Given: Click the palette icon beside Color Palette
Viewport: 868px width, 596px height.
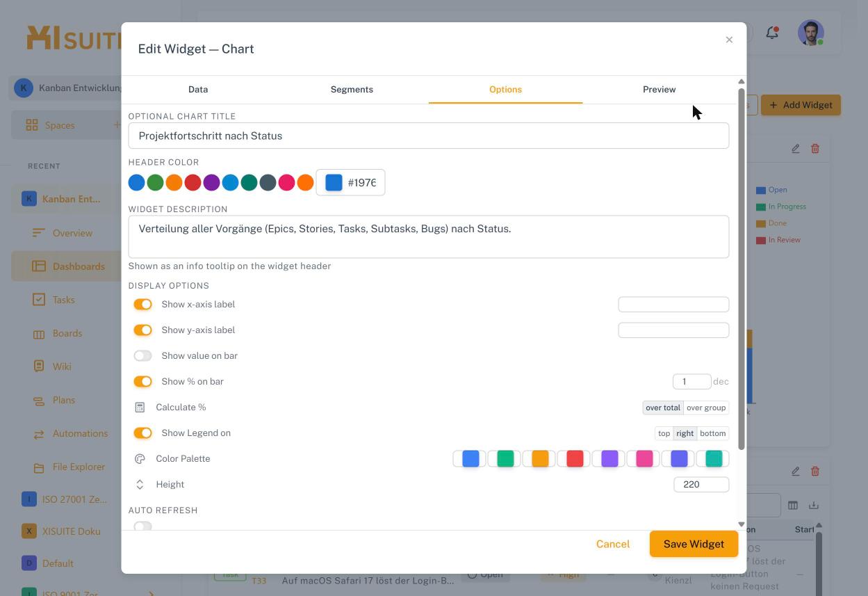Looking at the screenshot, I should (140, 459).
